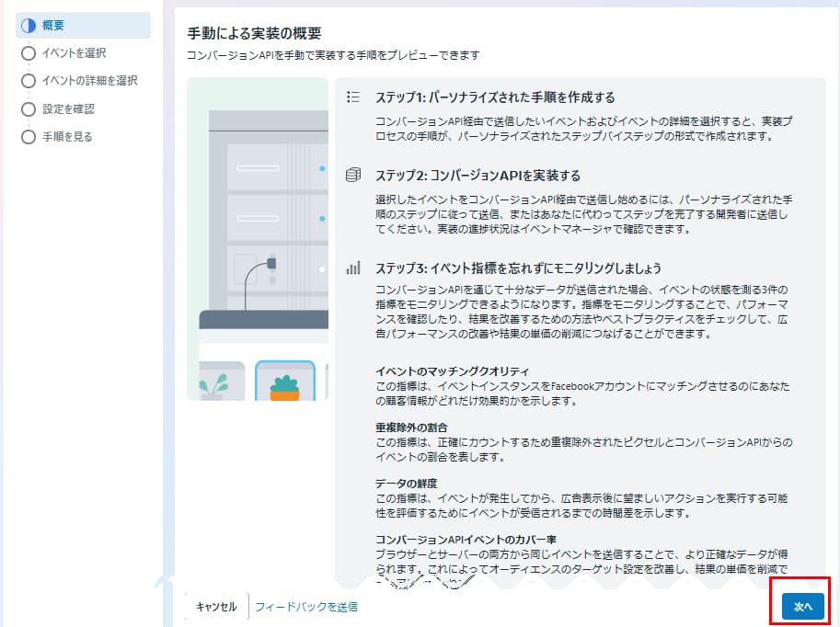Click the checklist icon beside ステップ1
The image size is (840, 627).
(353, 97)
